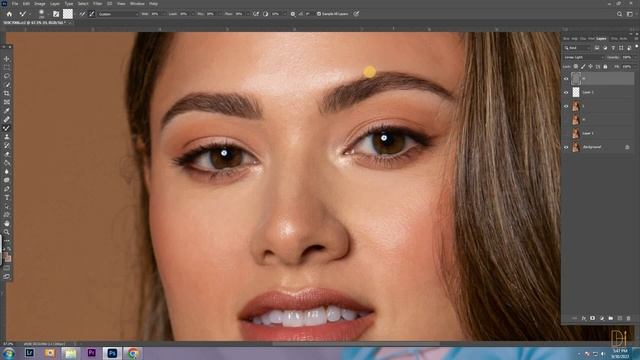The width and height of the screenshot is (640, 360).
Task: Select the Path Selection tool
Action: pyautogui.click(x=7, y=206)
